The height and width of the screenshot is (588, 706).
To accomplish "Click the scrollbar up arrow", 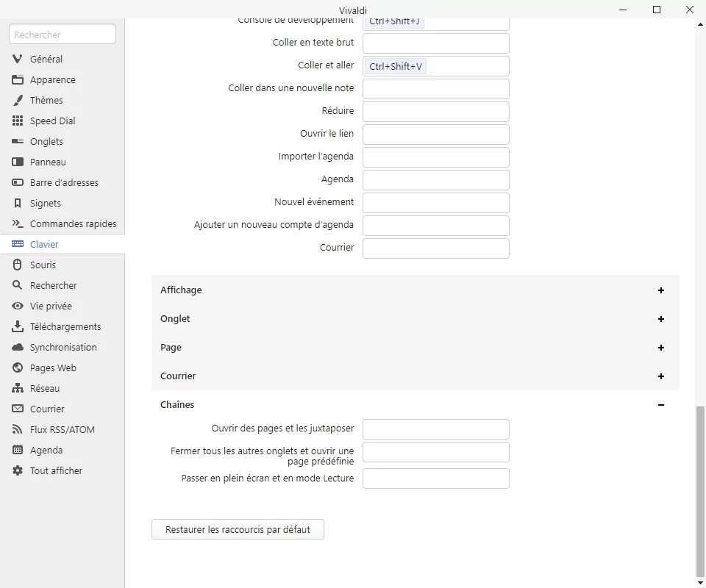I will pos(700,25).
